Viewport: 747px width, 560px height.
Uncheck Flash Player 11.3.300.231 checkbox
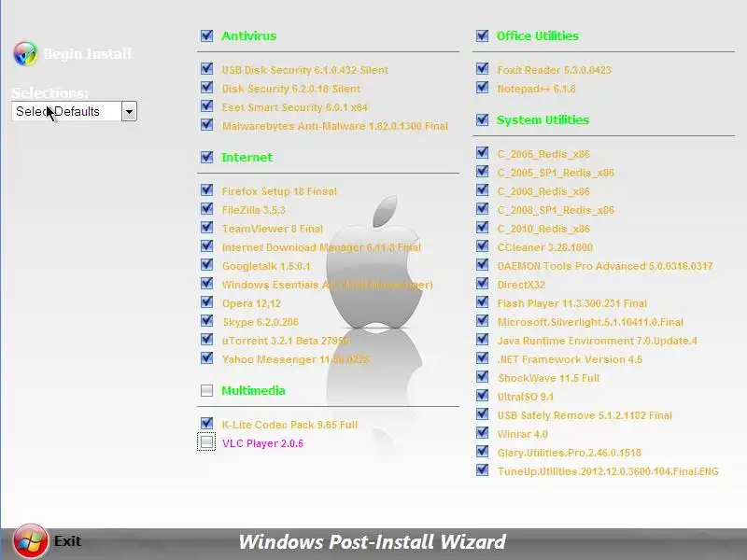coord(482,302)
